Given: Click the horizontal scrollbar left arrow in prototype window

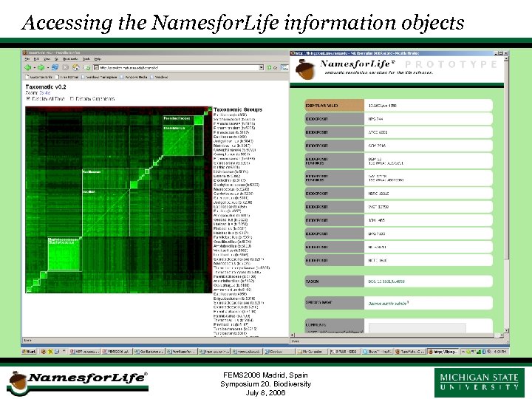Looking at the screenshot, I should pyautogui.click(x=292, y=335).
